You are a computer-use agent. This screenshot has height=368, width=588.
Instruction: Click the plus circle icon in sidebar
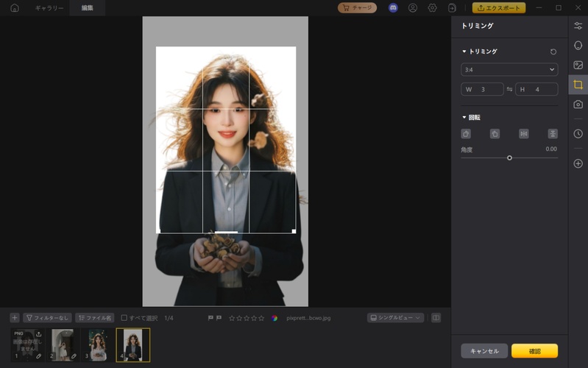[578, 163]
